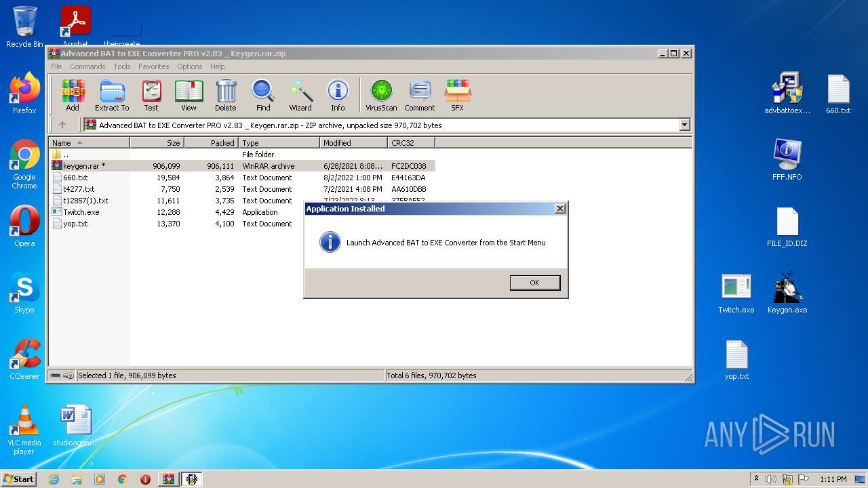Select the advbattoex installer desktop icon
This screenshot has width=868, height=488.
click(x=787, y=94)
